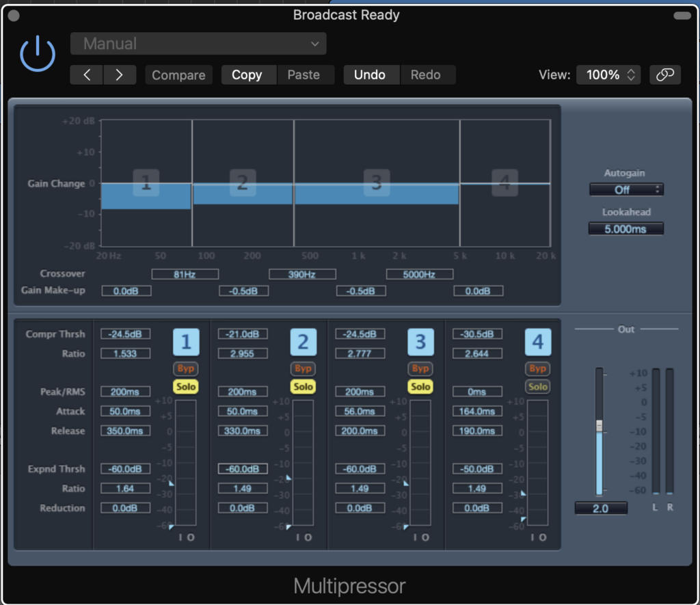This screenshot has width=700, height=605.
Task: Toggle band 2 number button
Action: [304, 342]
